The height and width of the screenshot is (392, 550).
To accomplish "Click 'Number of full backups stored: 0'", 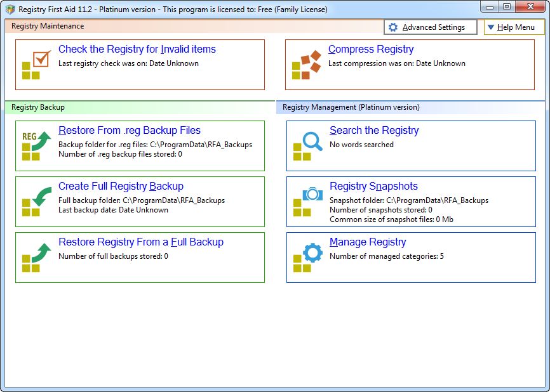I will pos(113,256).
